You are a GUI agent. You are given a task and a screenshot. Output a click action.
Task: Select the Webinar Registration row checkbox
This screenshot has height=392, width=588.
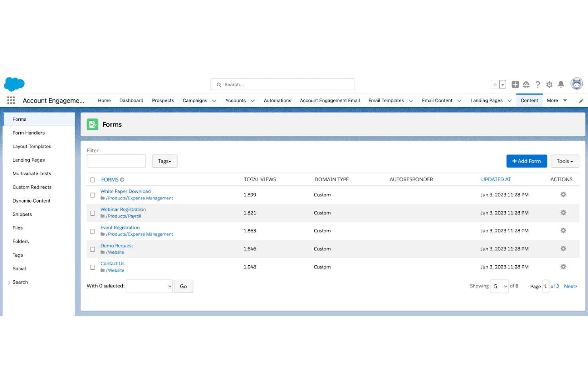coord(92,213)
